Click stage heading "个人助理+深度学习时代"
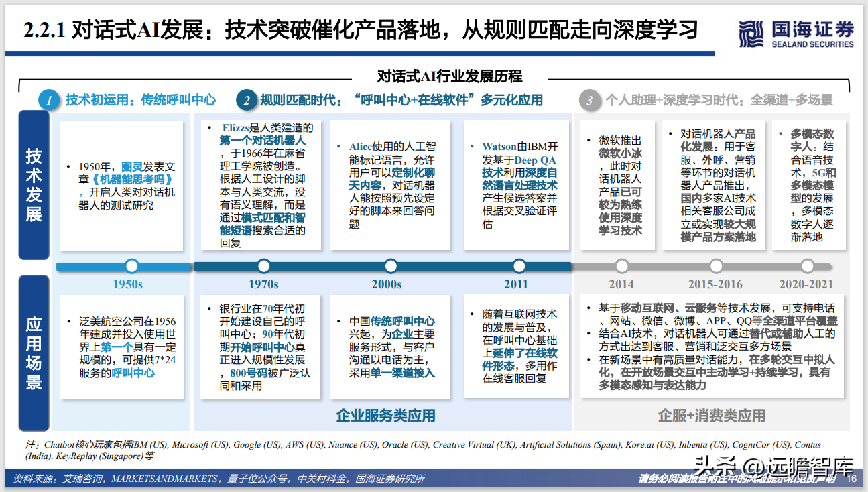The height and width of the screenshot is (492, 868). (719, 100)
